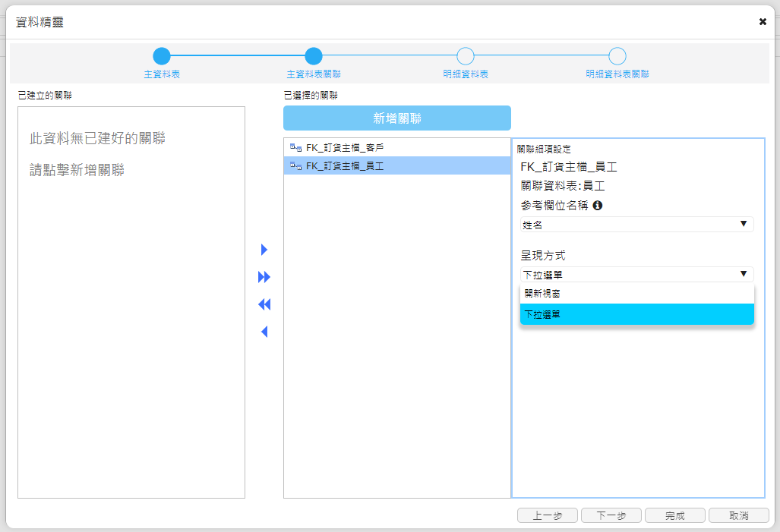The width and height of the screenshot is (780, 532).
Task: Open the 姓名 reference field dropdown
Action: pos(636,225)
